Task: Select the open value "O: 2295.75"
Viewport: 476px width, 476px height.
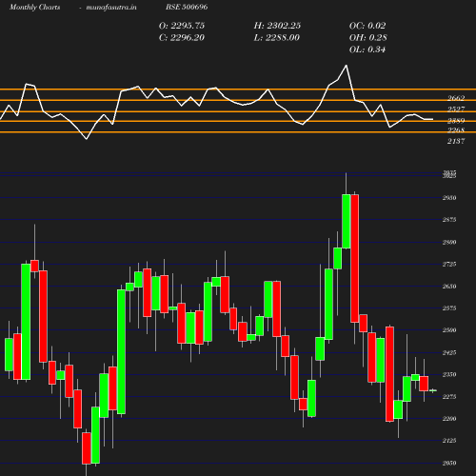Action: point(182,26)
